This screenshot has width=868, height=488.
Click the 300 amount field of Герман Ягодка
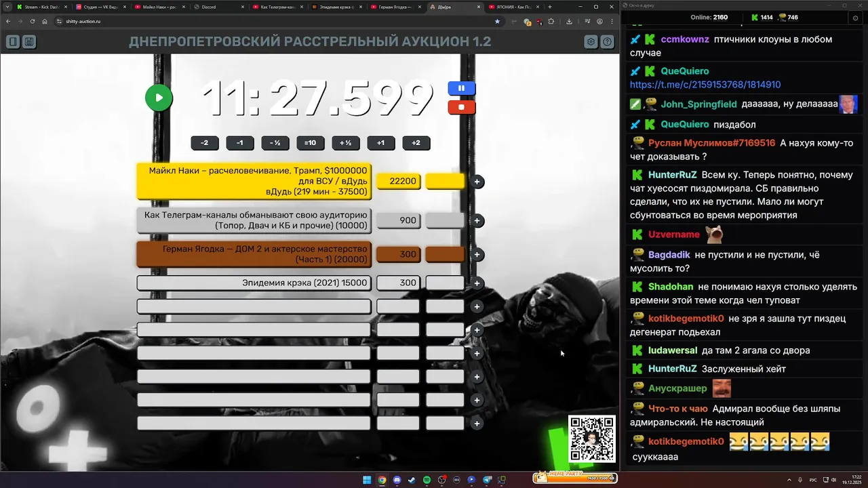click(398, 254)
